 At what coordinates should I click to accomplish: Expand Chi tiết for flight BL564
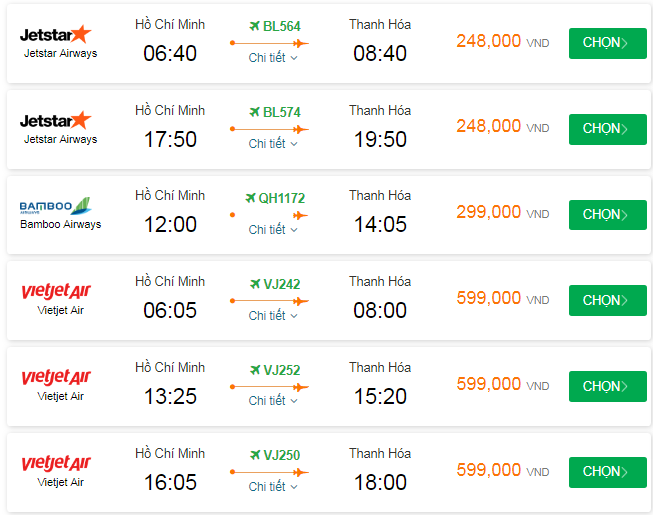(x=273, y=58)
